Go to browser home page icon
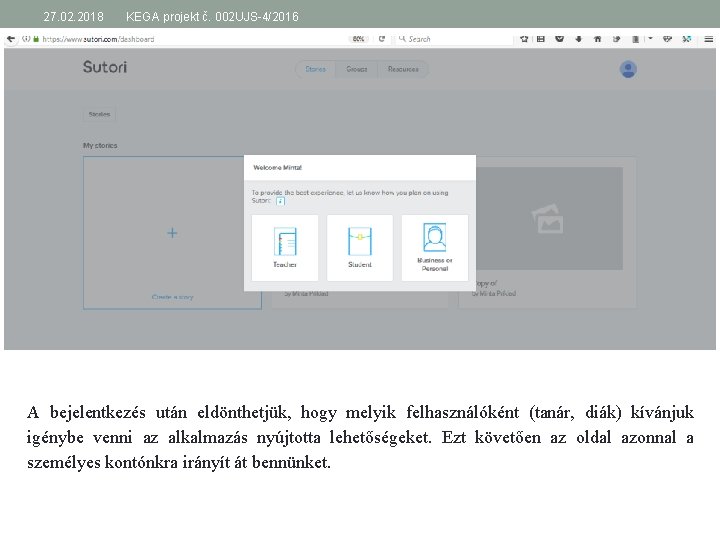 tap(597, 39)
